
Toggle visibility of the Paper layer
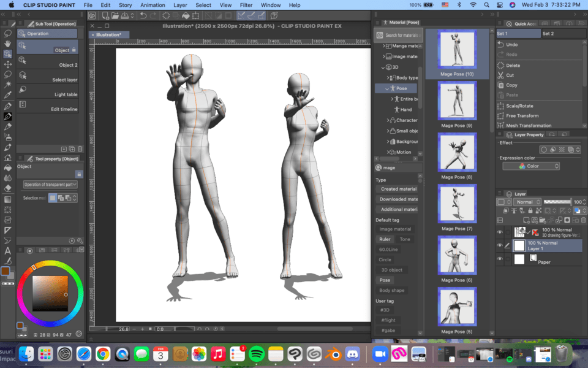(x=500, y=259)
